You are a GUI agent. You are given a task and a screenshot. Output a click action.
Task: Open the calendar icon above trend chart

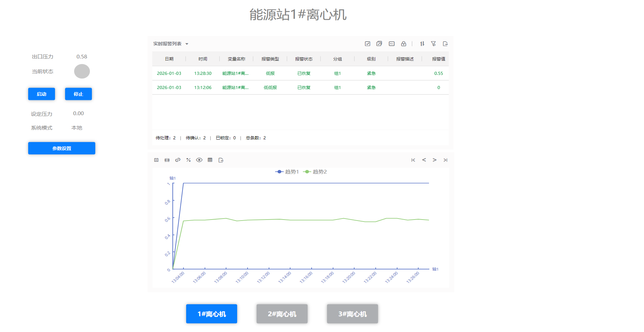[x=156, y=160]
